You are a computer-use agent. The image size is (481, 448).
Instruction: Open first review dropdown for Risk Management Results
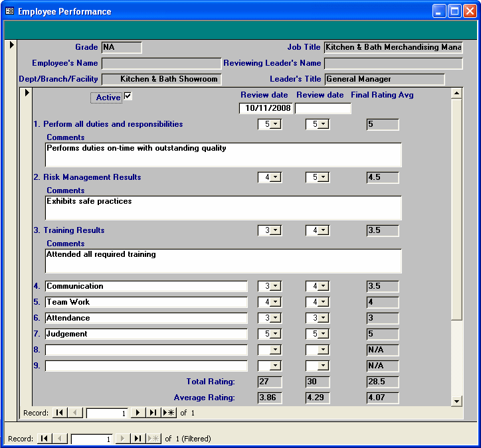pos(276,177)
